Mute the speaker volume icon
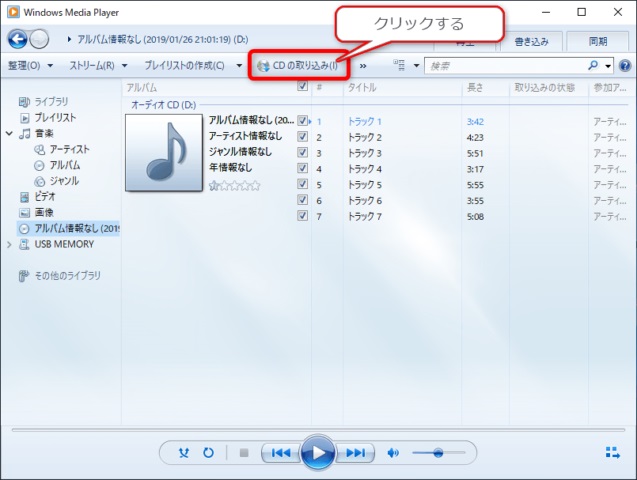Image resolution: width=637 pixels, height=480 pixels. (393, 452)
